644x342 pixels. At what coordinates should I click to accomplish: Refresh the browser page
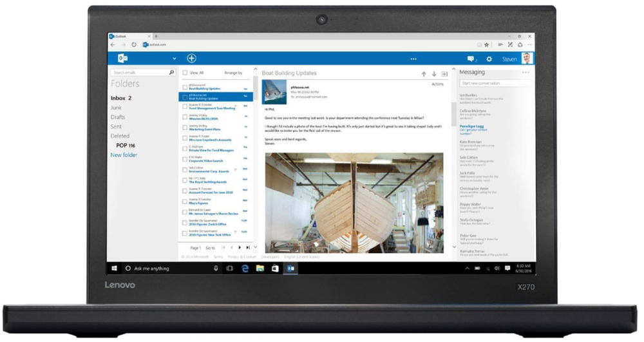pos(134,44)
